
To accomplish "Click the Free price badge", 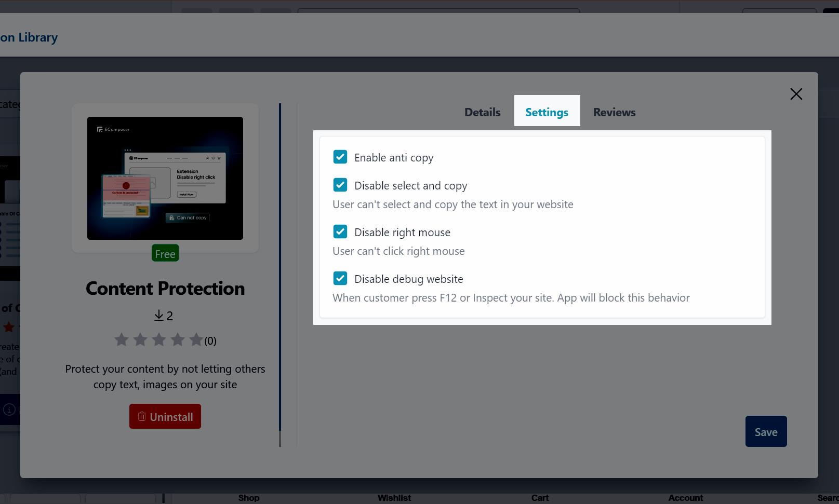I will (165, 253).
